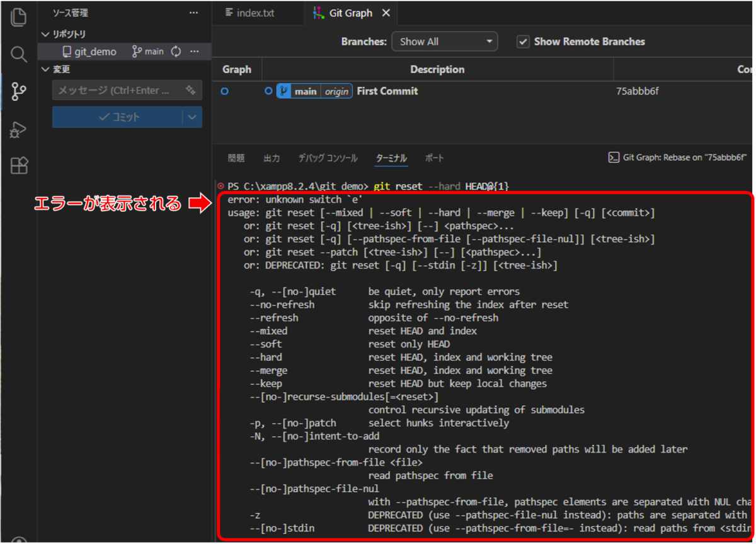Open Run and Debug view icon
756x544 pixels.
(x=19, y=129)
